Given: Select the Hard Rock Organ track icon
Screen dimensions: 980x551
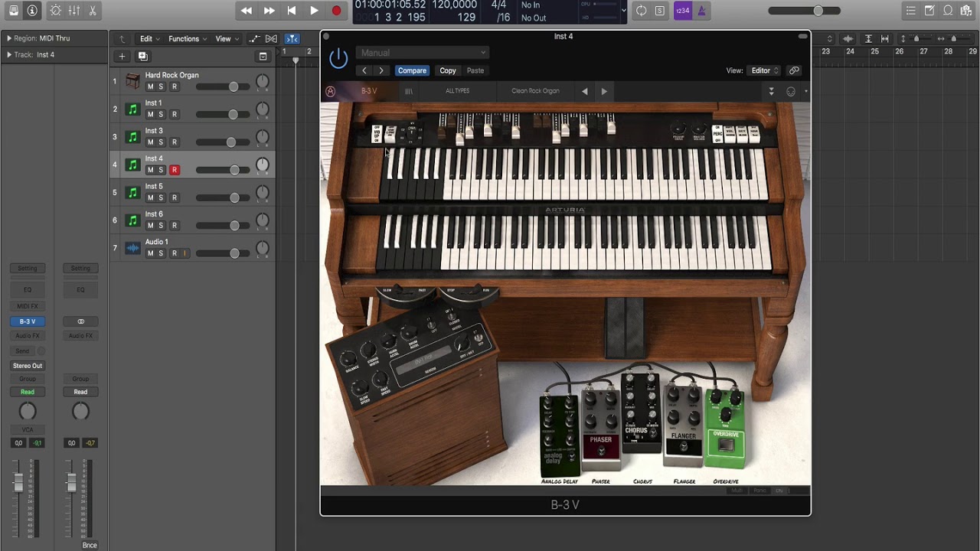Looking at the screenshot, I should click(132, 81).
